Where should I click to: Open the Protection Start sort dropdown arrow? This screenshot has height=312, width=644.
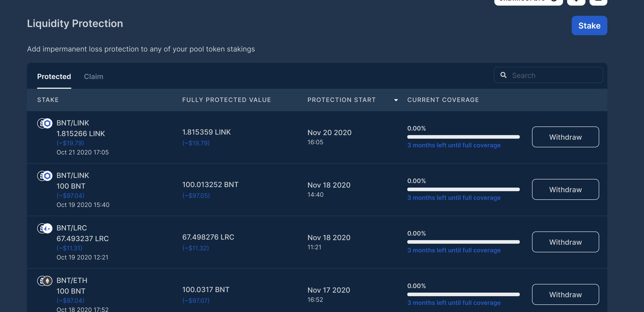(x=396, y=100)
